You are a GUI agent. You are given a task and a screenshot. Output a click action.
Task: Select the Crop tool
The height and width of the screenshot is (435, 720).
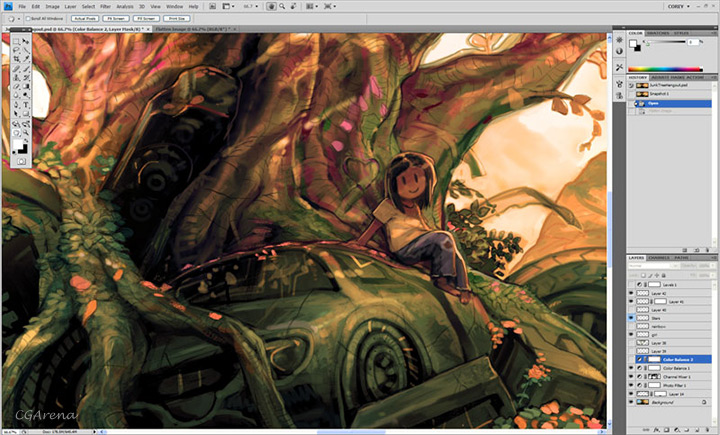(16, 59)
